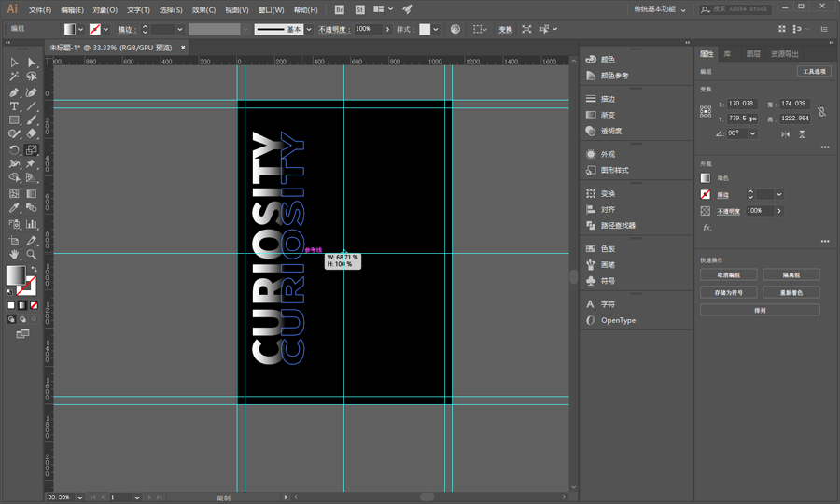This screenshot has width=840, height=504.
Task: Open the 效果(C) menu
Action: tap(203, 10)
